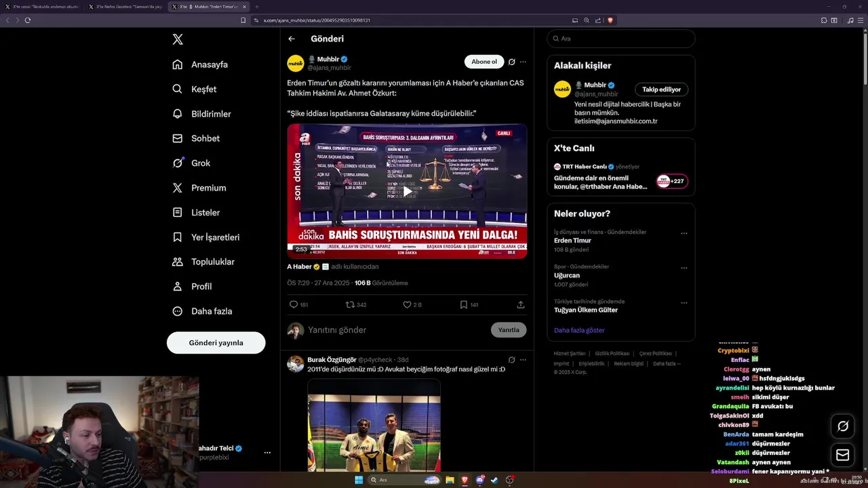Open floating Grok button

point(843,426)
